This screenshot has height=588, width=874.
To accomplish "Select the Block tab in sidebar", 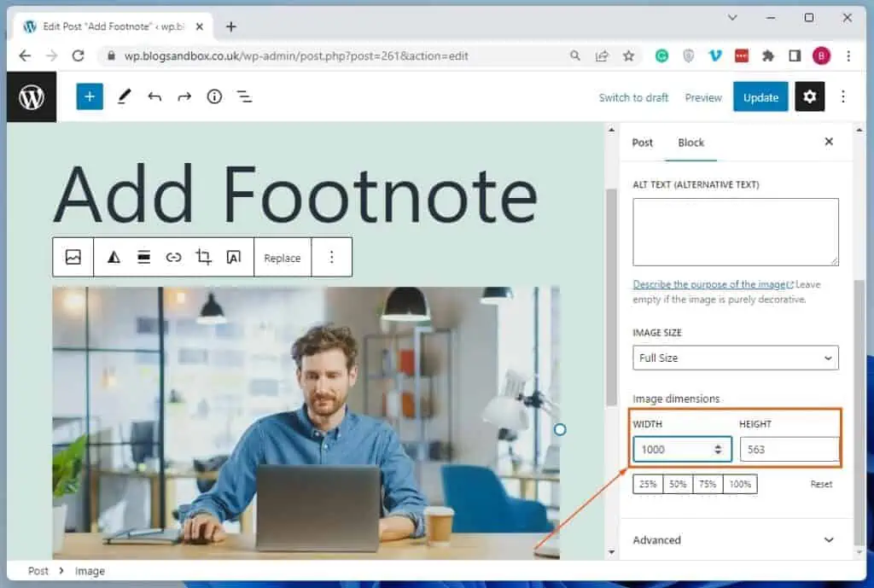I will pos(690,143).
